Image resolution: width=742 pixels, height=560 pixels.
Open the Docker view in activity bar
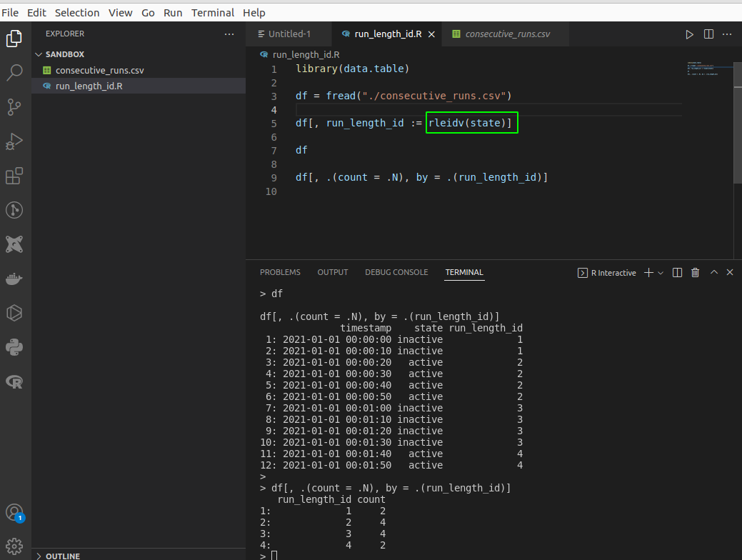[14, 279]
